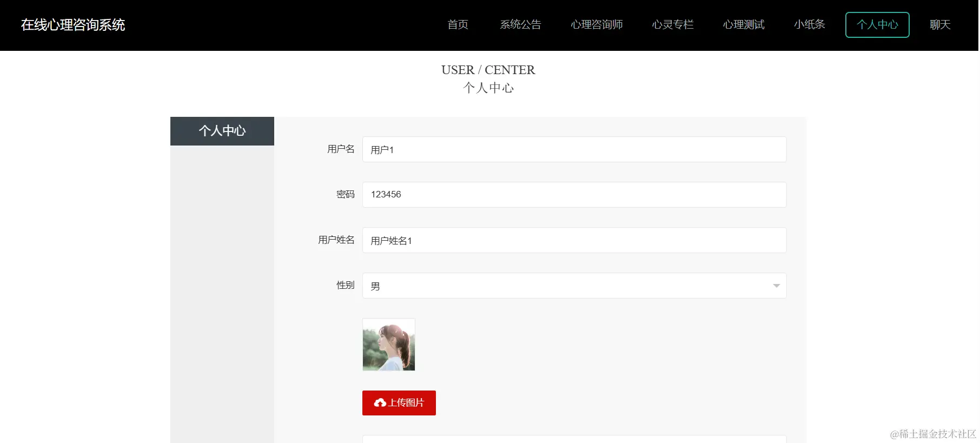
Task: Expand the gender dropdown arrow
Action: 776,286
